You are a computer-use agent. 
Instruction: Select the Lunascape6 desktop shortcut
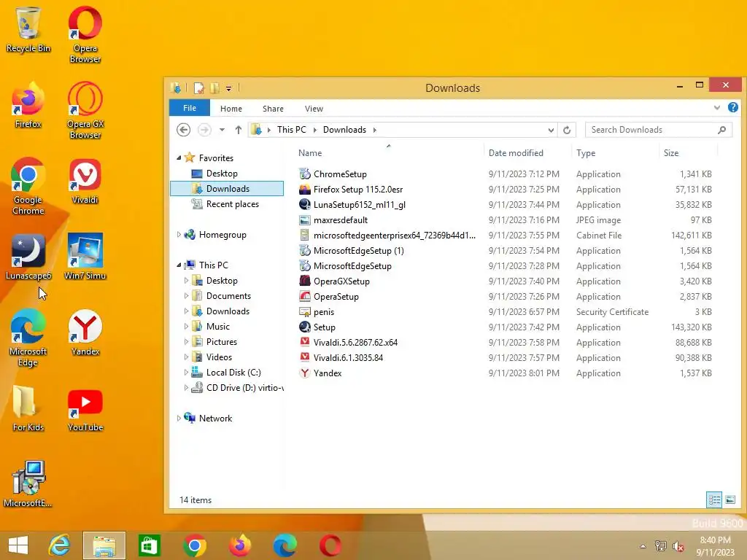click(x=28, y=257)
